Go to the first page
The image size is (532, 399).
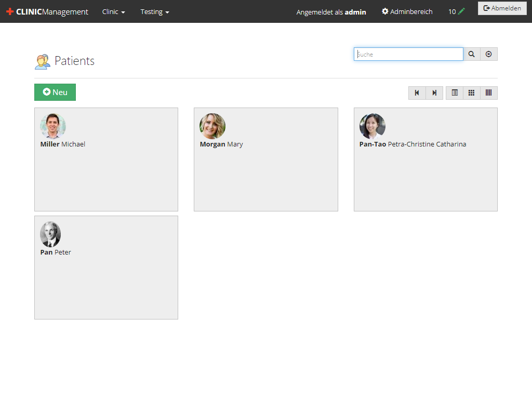pos(417,93)
